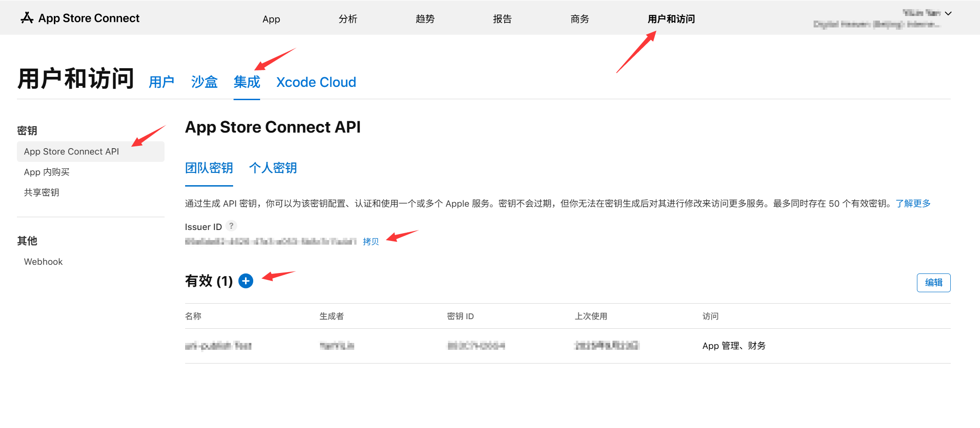980x428 pixels.
Task: Click the blue plus icon to add key
Action: (246, 281)
